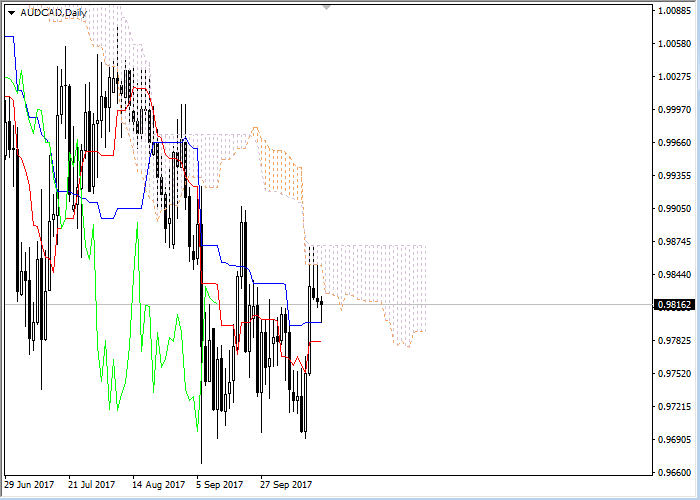Click price level 0.99355 on the scale

[x=675, y=175]
